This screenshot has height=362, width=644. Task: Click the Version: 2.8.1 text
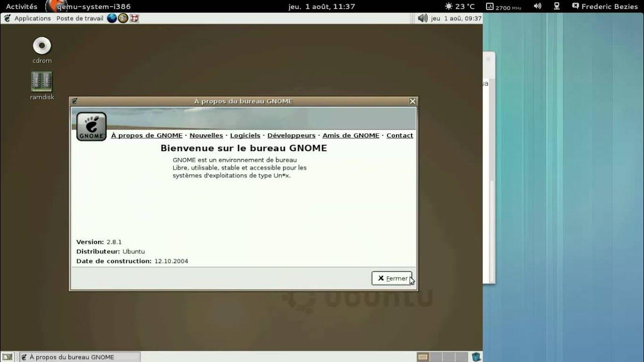click(99, 242)
